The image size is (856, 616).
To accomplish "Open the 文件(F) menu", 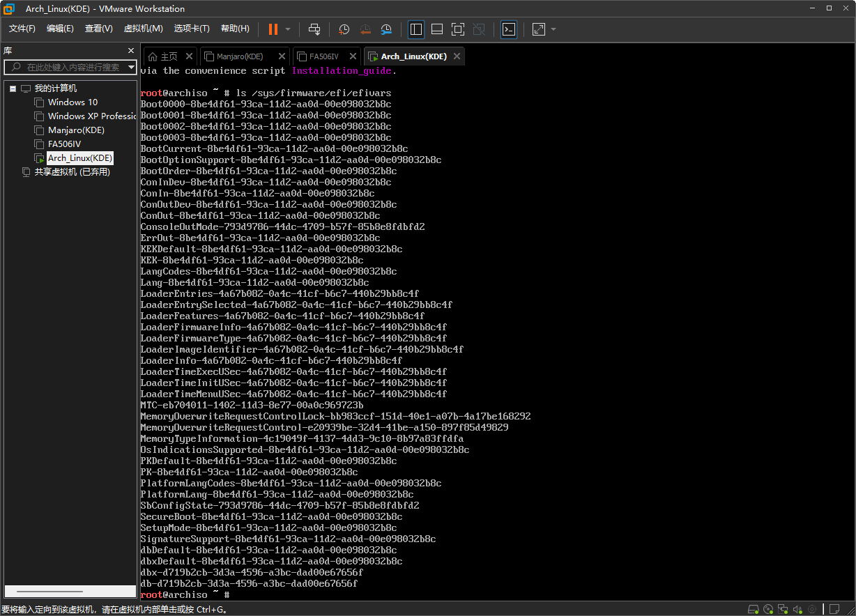I will [x=22, y=29].
